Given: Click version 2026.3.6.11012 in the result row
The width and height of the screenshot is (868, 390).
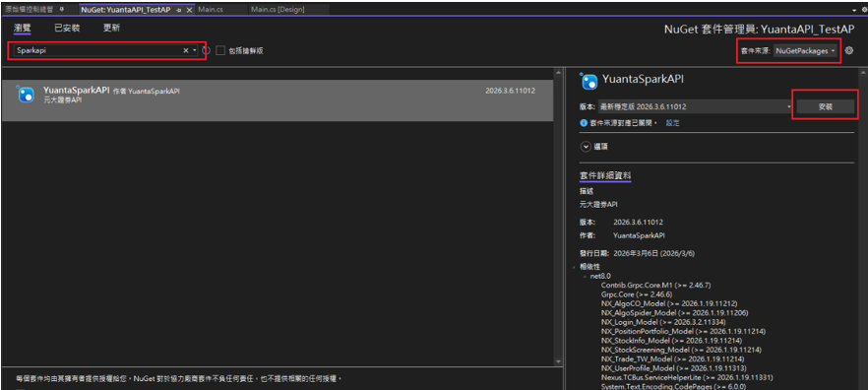Looking at the screenshot, I should (x=510, y=91).
